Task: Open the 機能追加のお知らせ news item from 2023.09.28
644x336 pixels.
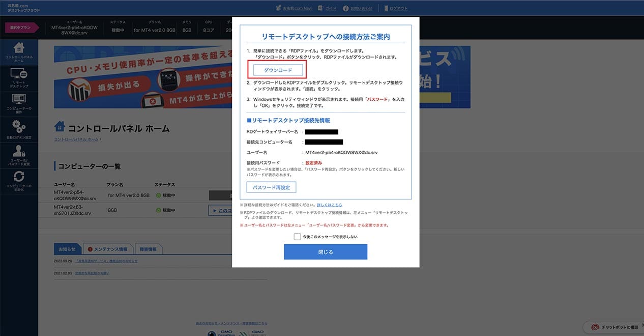Action: coord(107,261)
